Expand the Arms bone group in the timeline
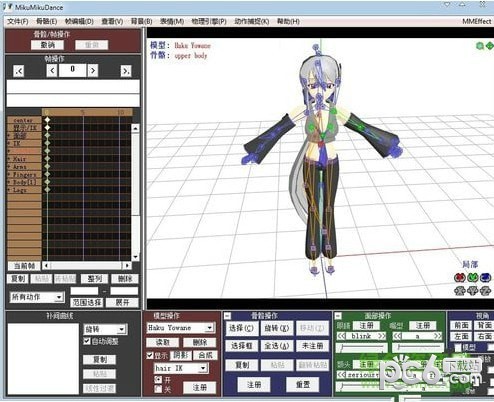Image resolution: width=494 pixels, height=402 pixels. coord(9,166)
